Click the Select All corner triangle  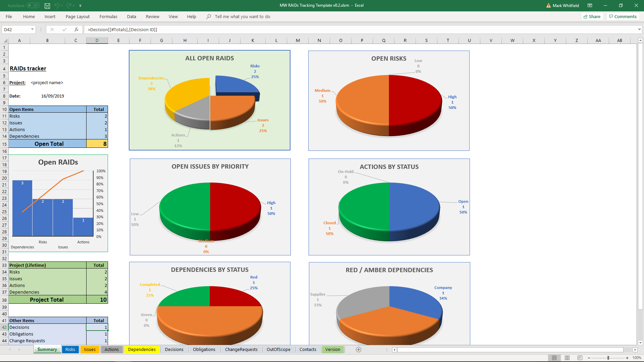click(x=5, y=41)
